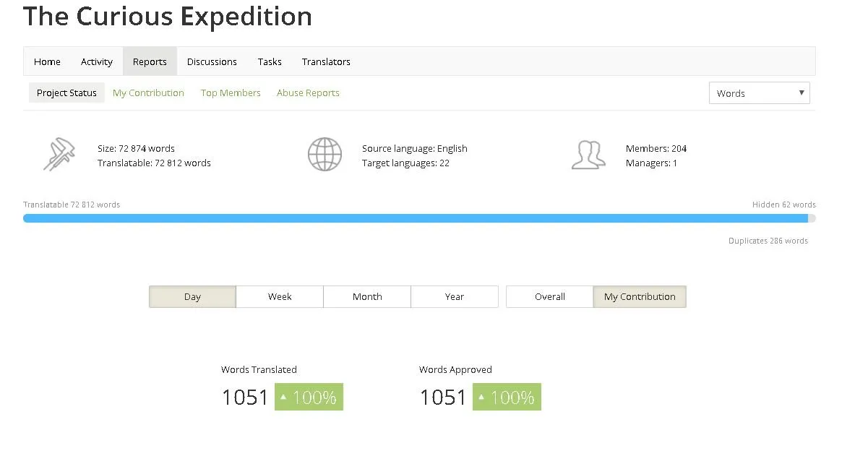Viewport: 868px width, 451px height.
Task: Switch period to Week
Action: (280, 296)
